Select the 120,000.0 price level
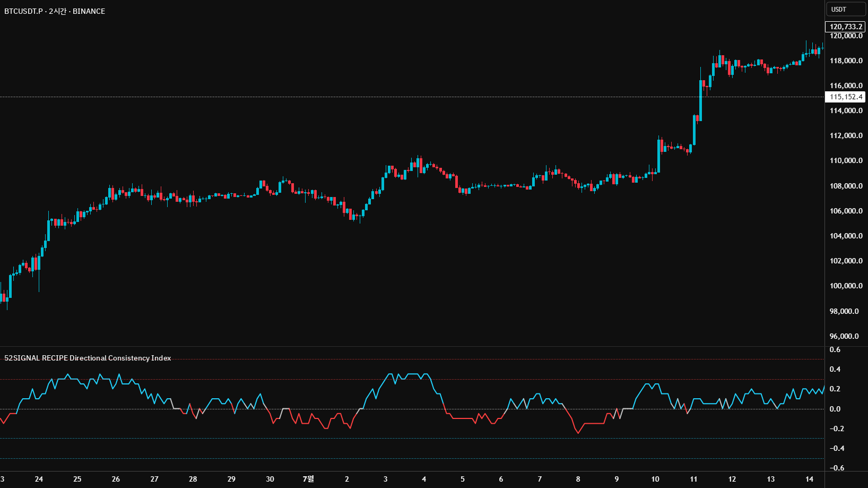 (x=846, y=36)
